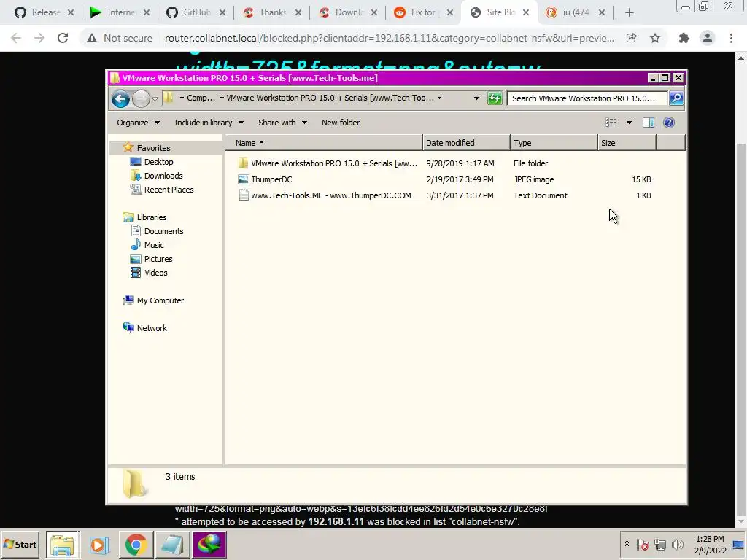Viewport: 747px width, 560px height.
Task: Open Downloads in navigation pane
Action: click(x=157, y=176)
